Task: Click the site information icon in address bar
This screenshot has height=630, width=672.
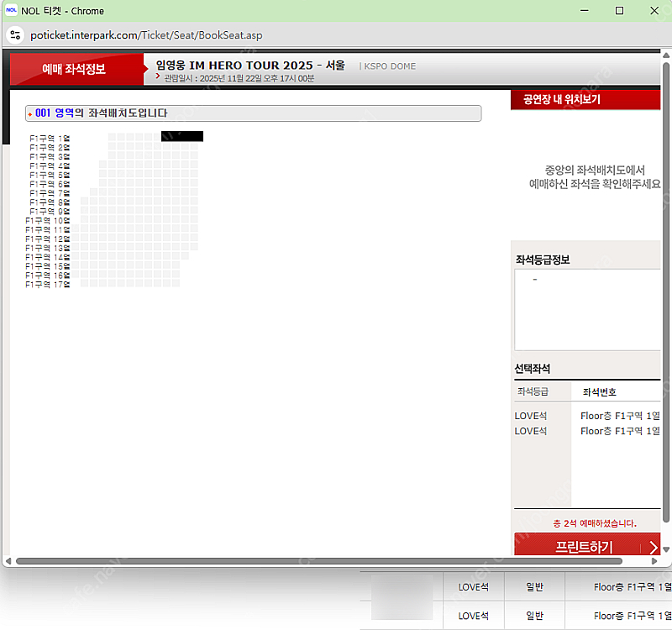Action: (15, 34)
